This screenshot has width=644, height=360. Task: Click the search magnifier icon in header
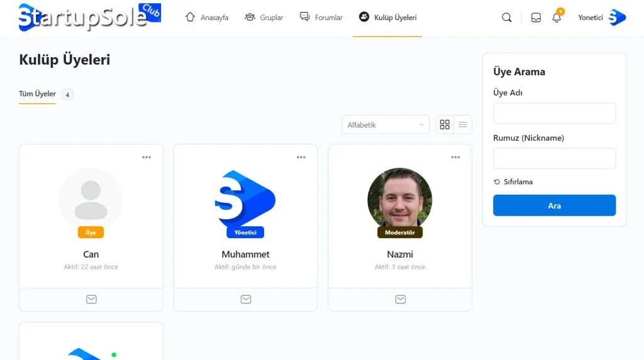(x=506, y=18)
